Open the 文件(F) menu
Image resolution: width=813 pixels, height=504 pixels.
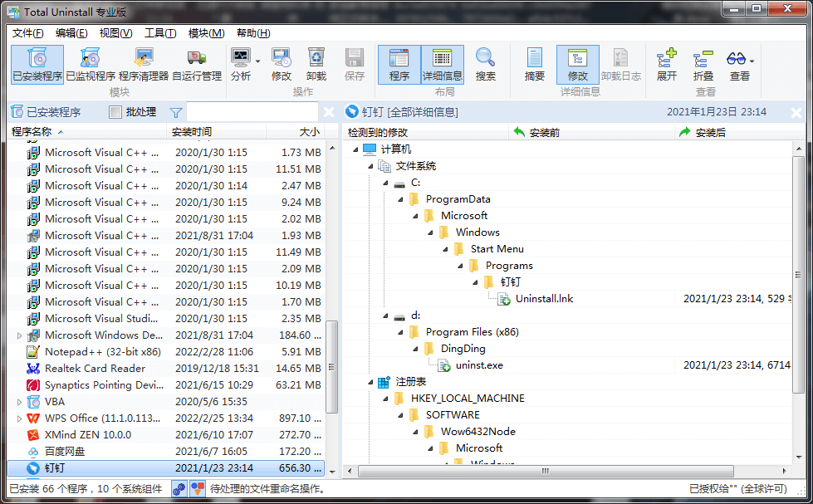(28, 33)
